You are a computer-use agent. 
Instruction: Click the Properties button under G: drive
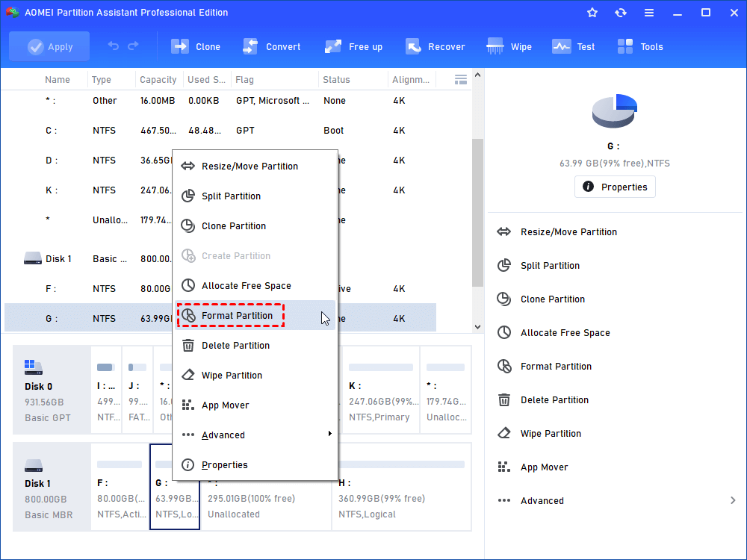(x=615, y=187)
